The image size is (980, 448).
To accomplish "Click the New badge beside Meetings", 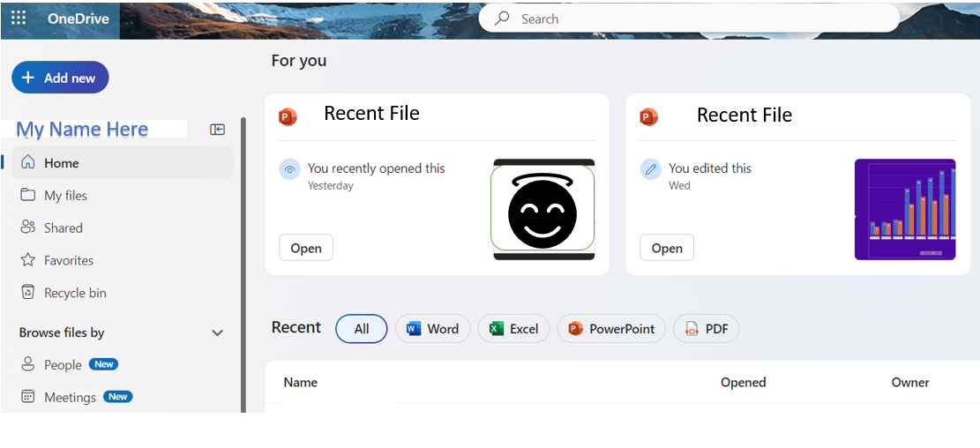I will 118,397.
